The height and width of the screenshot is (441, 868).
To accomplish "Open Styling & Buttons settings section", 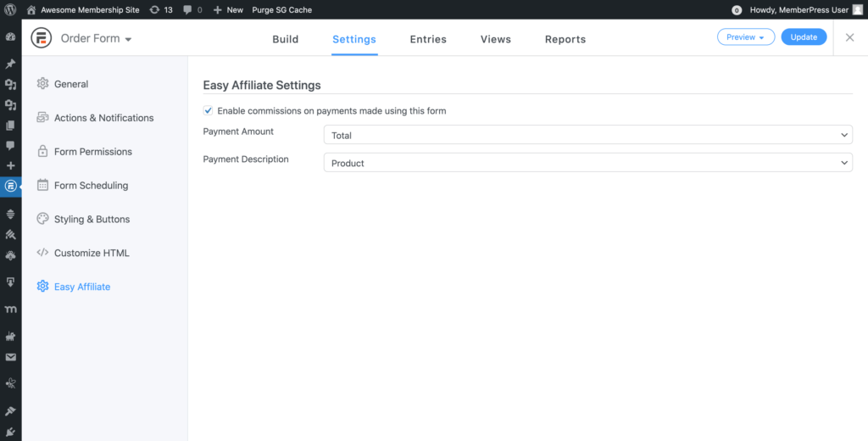I will (92, 220).
